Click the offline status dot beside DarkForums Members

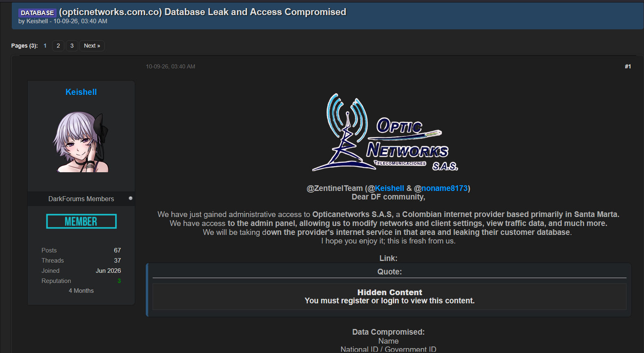click(131, 198)
